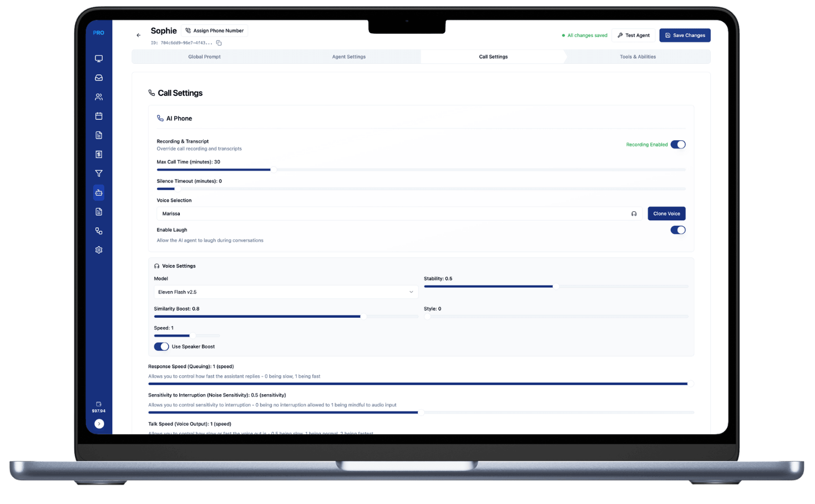Click the Similarity Boost slider track

[286, 317]
